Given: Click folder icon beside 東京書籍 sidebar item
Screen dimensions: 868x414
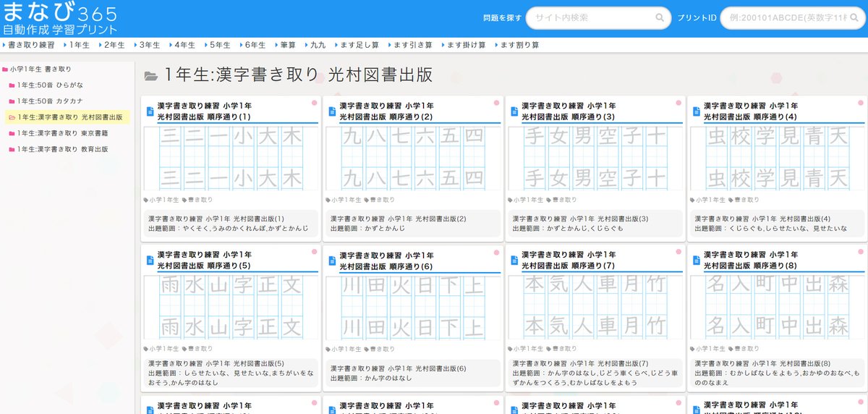Looking at the screenshot, I should pos(12,133).
